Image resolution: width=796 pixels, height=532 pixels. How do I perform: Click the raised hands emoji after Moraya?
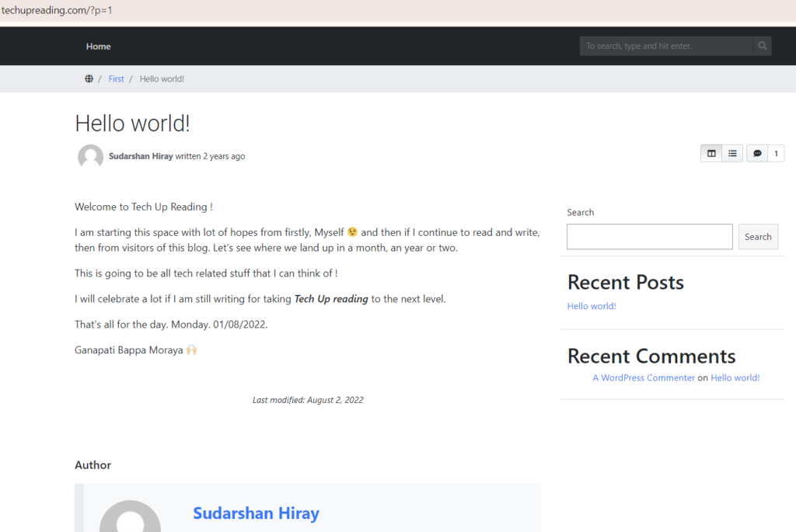pos(191,349)
